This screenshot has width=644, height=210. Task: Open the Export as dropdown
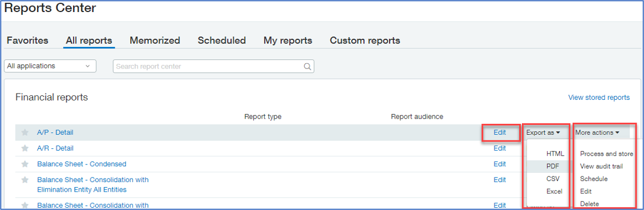click(543, 132)
